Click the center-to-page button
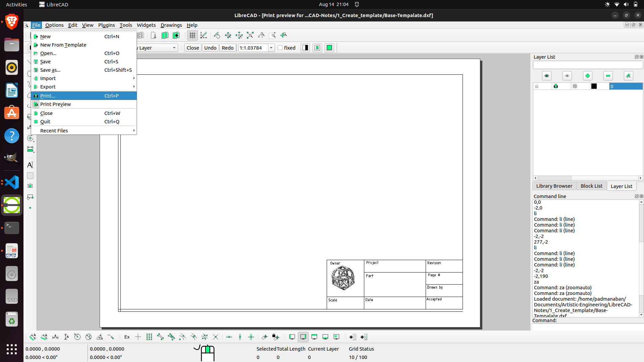644x362 pixels. tap(317, 48)
